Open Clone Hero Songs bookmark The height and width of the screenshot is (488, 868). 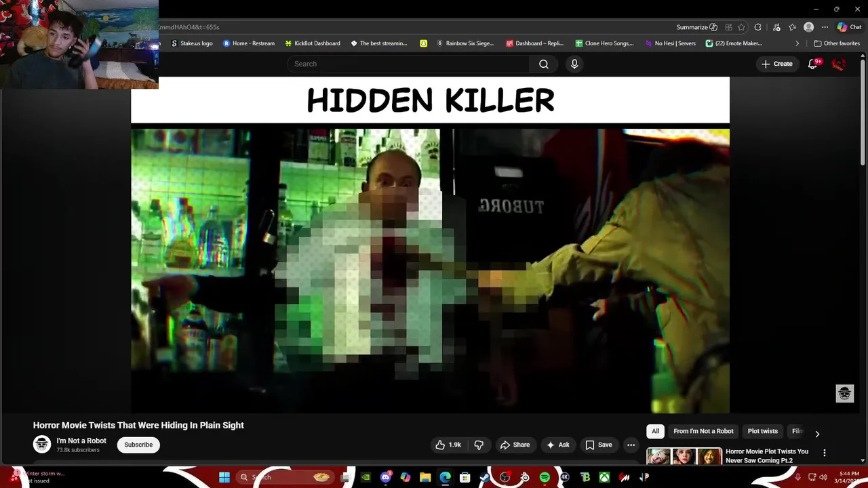click(x=604, y=43)
